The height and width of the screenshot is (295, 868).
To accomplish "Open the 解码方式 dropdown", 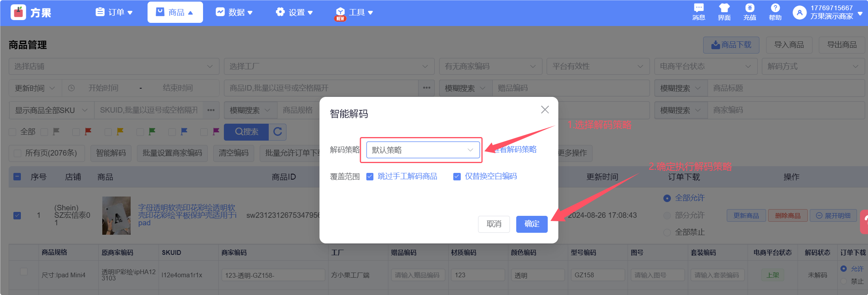I will coord(813,66).
